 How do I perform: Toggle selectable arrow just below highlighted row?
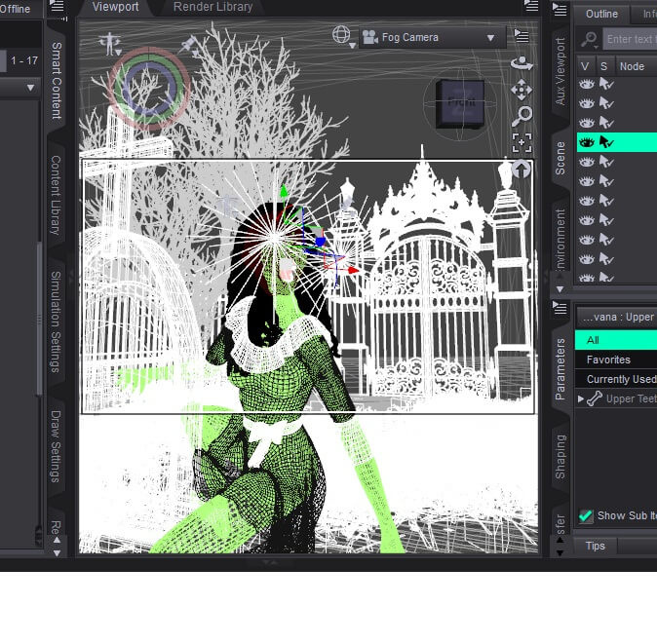click(x=606, y=162)
